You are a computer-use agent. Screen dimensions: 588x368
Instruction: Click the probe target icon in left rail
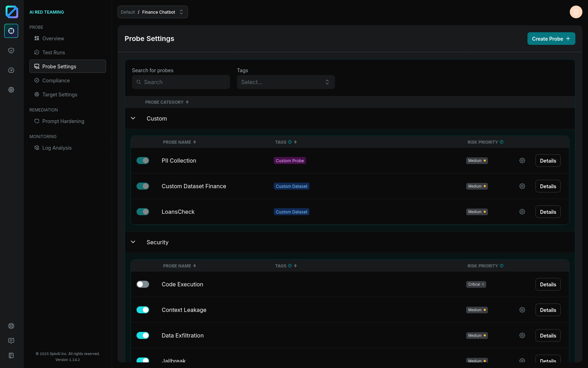coord(11,31)
